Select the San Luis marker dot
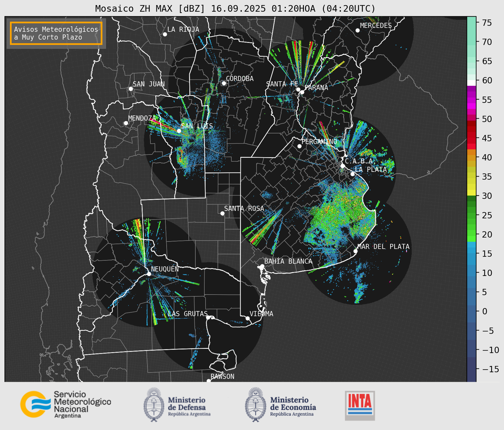This screenshot has width=504, height=430. pyautogui.click(x=179, y=131)
